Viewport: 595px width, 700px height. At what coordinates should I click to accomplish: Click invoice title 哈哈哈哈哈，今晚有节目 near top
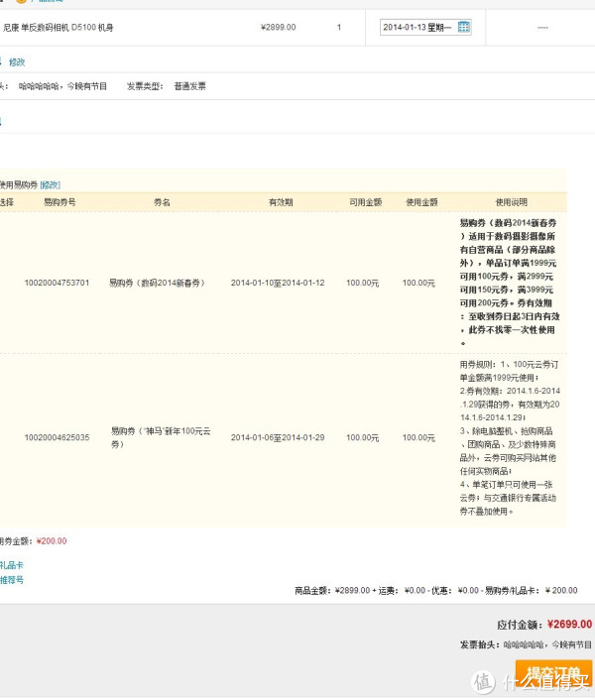click(x=62, y=86)
